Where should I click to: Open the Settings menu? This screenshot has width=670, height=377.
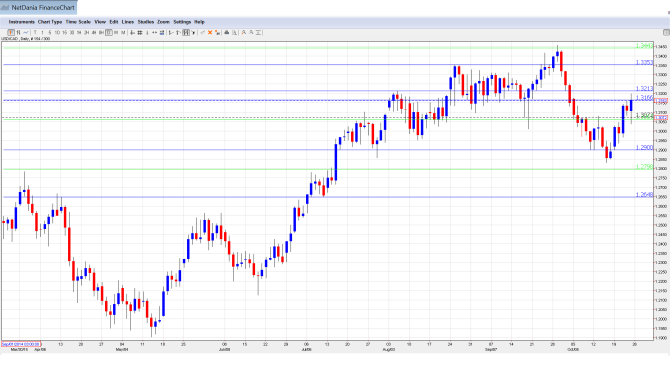[x=182, y=22]
